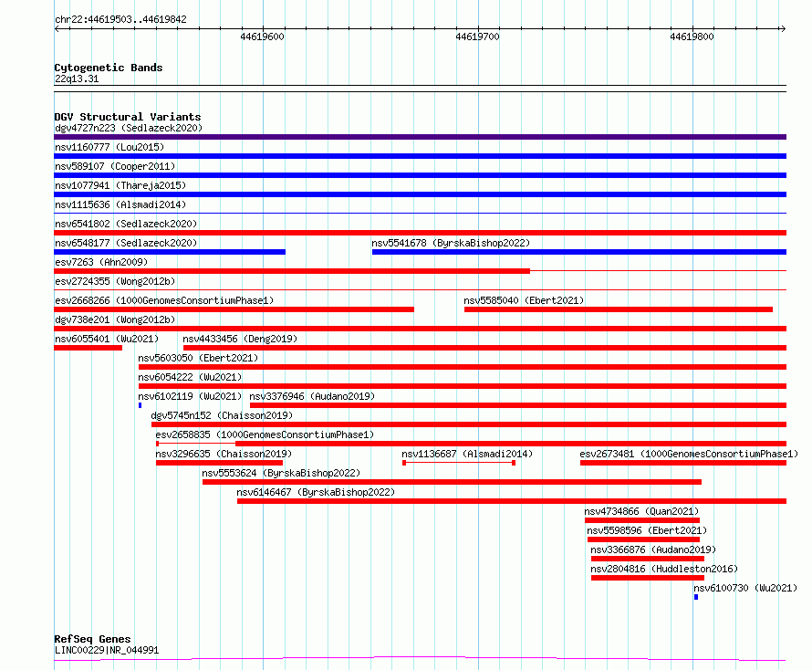This screenshot has width=812, height=670.
Task: Click the 44619600 ruler position
Action: (262, 37)
